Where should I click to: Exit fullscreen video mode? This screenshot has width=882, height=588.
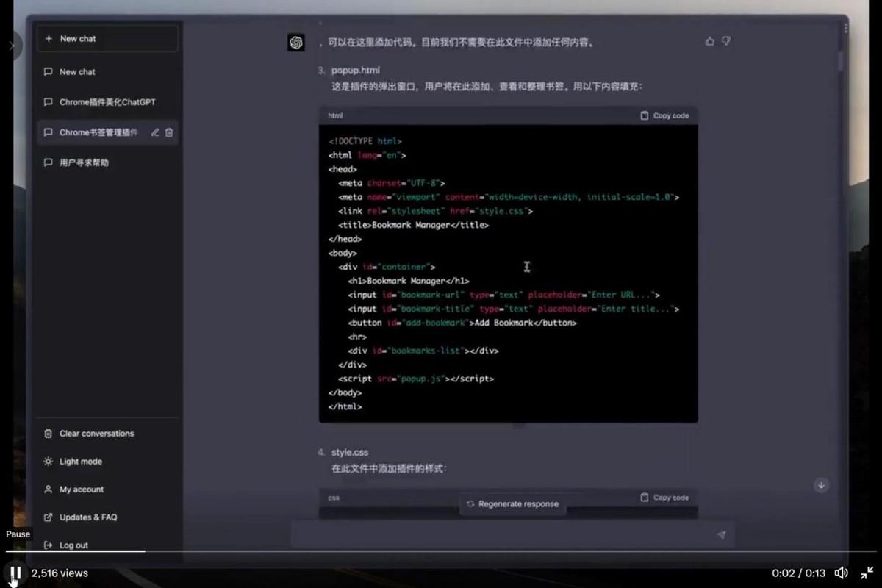(x=867, y=573)
